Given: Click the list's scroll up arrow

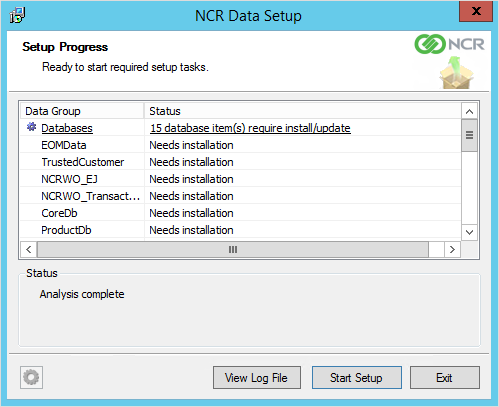Looking at the screenshot, I should (x=469, y=111).
